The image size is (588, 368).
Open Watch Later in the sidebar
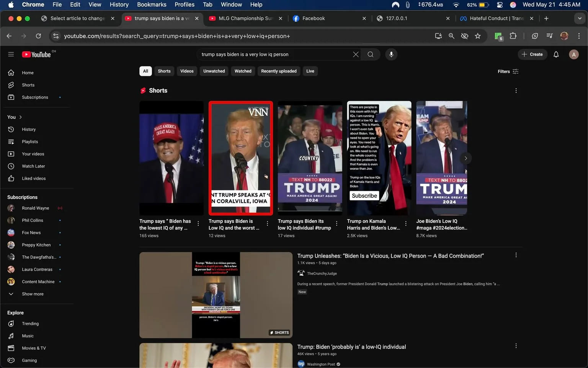36,166
